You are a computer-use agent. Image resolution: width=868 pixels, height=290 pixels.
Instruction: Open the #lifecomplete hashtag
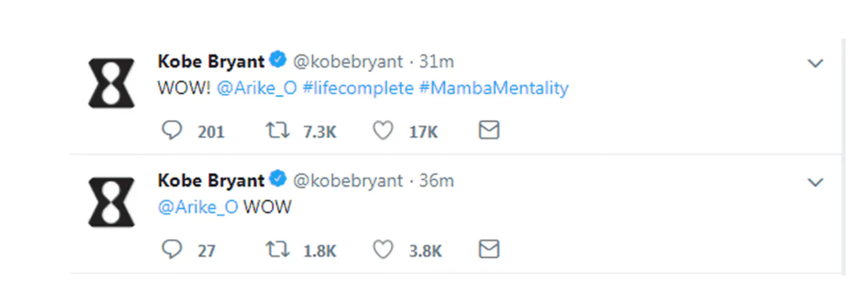coord(357,88)
